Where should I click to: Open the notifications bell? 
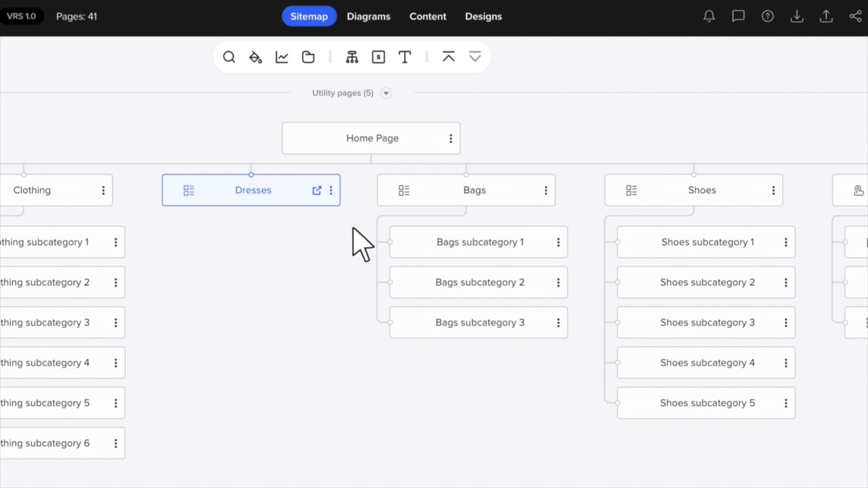pyautogui.click(x=709, y=16)
